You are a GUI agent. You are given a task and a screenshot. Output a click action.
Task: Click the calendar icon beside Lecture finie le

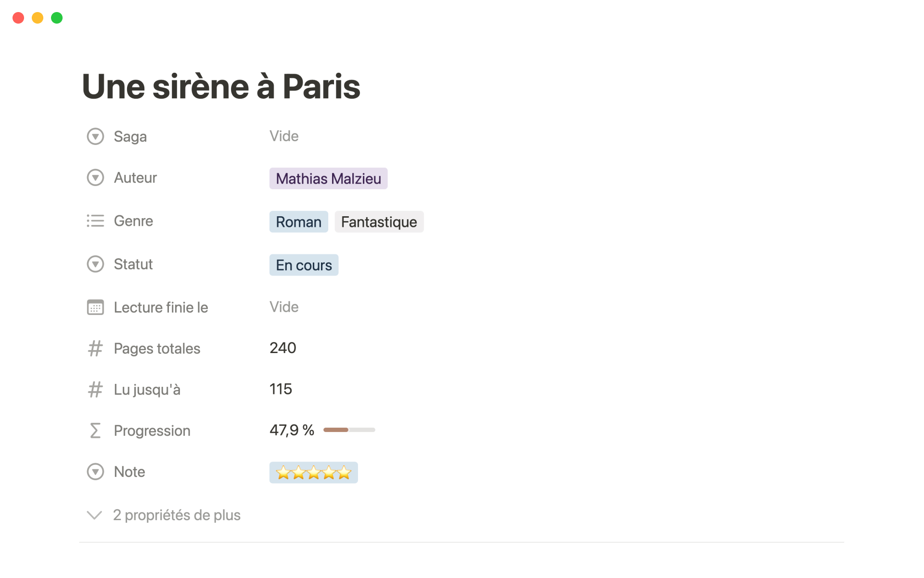[x=95, y=307]
